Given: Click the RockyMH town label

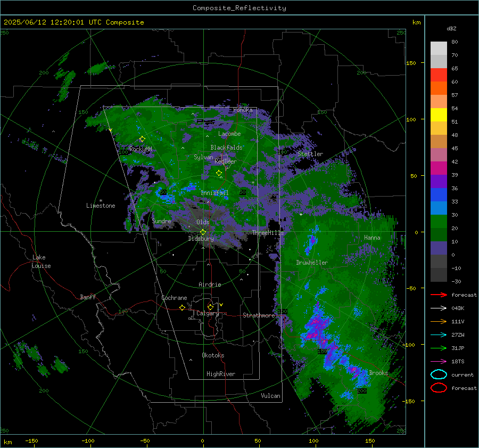Looking at the screenshot, I should click(x=141, y=149).
